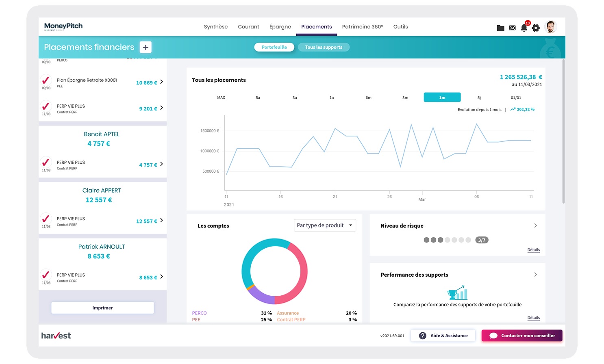Click the check icon on Benoit APTEL's PERP row
The width and height of the screenshot is (604, 364).
(x=46, y=162)
